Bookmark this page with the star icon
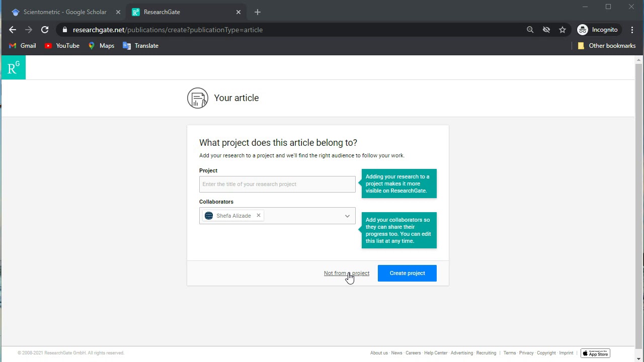 pos(562,30)
